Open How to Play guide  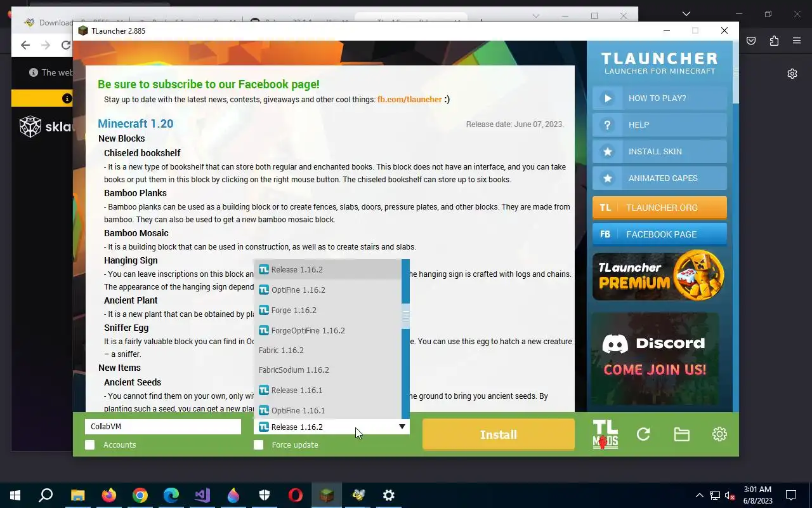coord(660,98)
